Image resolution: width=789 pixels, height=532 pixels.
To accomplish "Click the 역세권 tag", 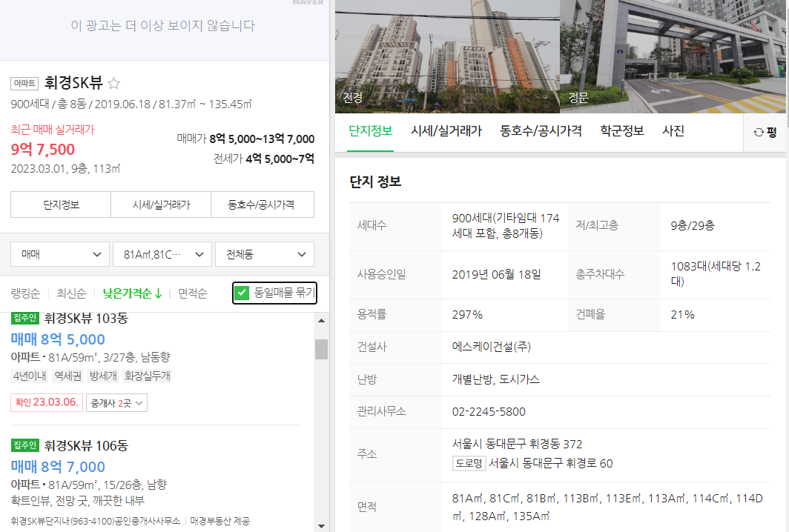I will click(67, 376).
